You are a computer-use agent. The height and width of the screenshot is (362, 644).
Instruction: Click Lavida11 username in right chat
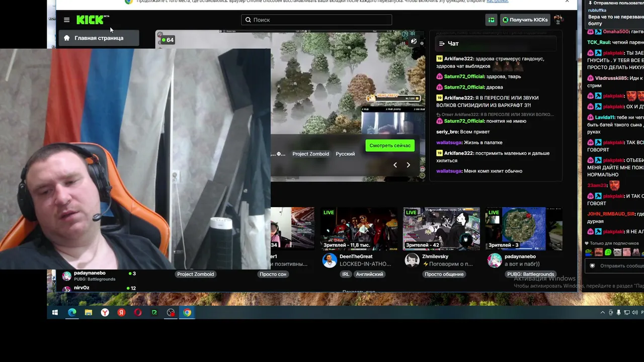(x=605, y=117)
